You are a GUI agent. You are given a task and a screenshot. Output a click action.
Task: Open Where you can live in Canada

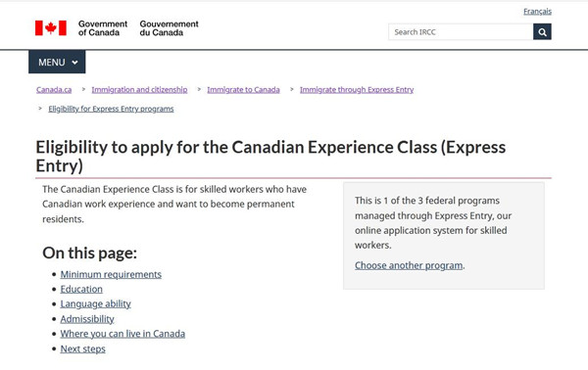(x=122, y=334)
